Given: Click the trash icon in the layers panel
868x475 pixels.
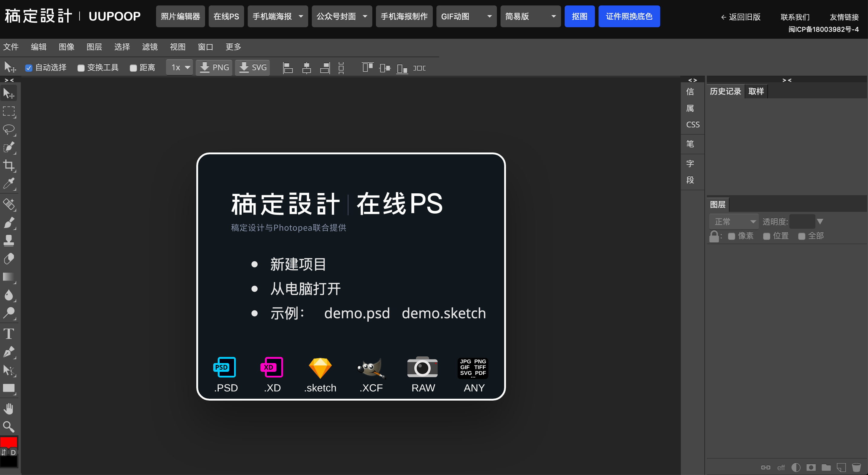Looking at the screenshot, I should [x=856, y=467].
